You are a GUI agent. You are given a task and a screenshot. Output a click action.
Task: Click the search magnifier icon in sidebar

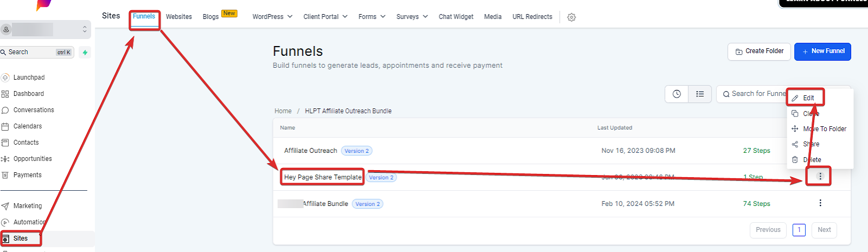tap(3, 52)
